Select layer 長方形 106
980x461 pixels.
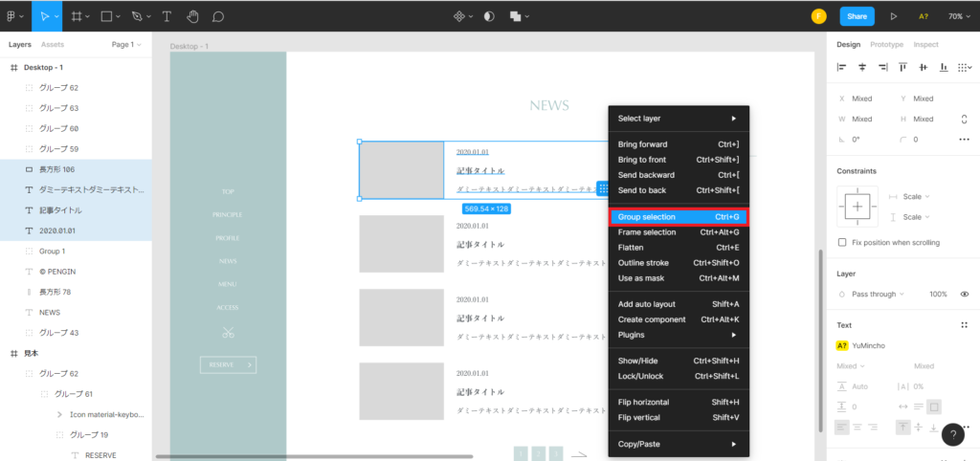(x=76, y=169)
